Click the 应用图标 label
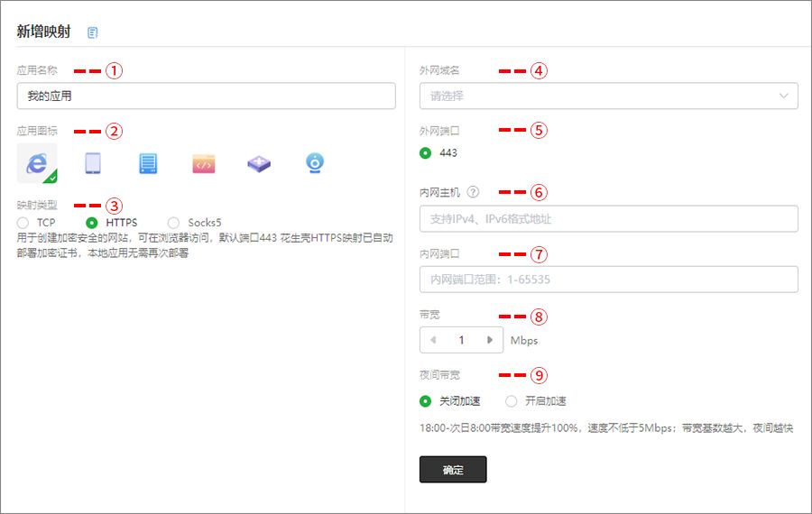Viewport: 812px width, 514px height. [37, 131]
